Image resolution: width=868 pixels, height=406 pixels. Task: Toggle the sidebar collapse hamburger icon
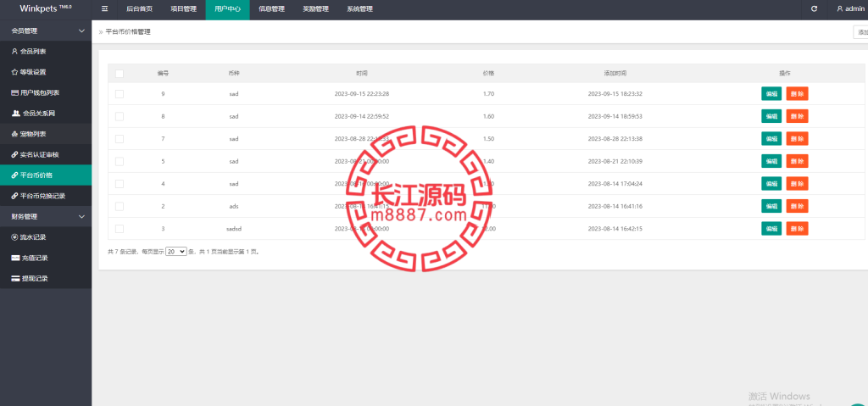[104, 8]
